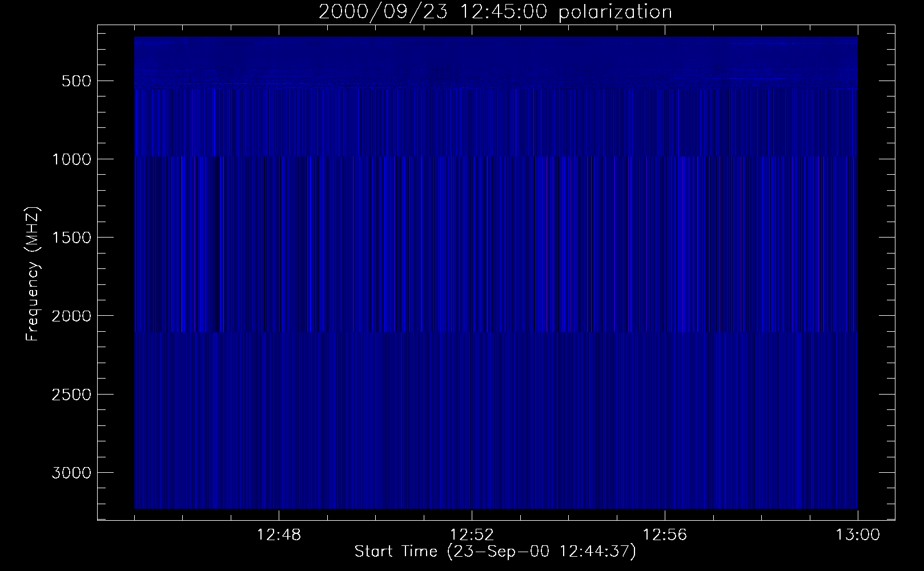Click the 3000 frequency tick label

pyautogui.click(x=71, y=473)
